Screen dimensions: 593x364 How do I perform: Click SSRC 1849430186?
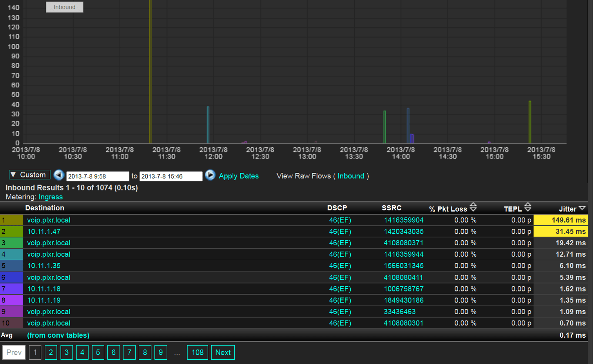pos(404,300)
